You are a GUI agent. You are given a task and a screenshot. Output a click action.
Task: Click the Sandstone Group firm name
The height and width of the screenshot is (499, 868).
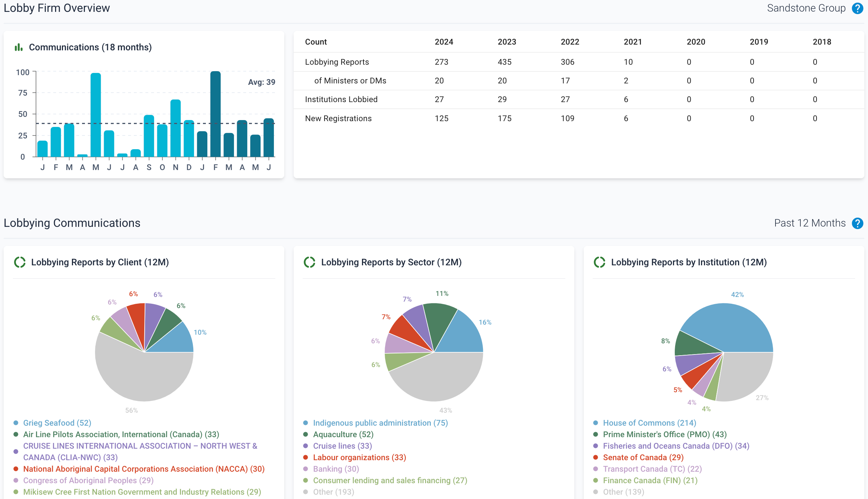(x=806, y=8)
